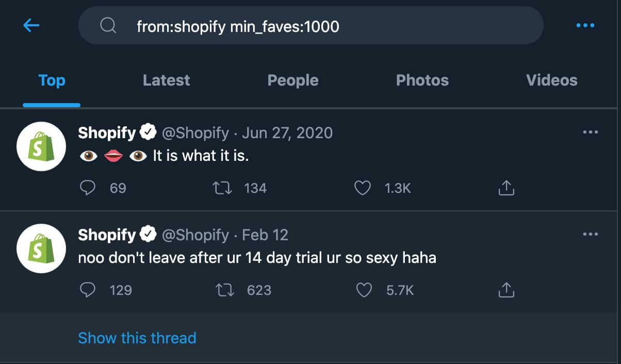Switch to the People tab
The height and width of the screenshot is (364, 621).
coord(292,80)
